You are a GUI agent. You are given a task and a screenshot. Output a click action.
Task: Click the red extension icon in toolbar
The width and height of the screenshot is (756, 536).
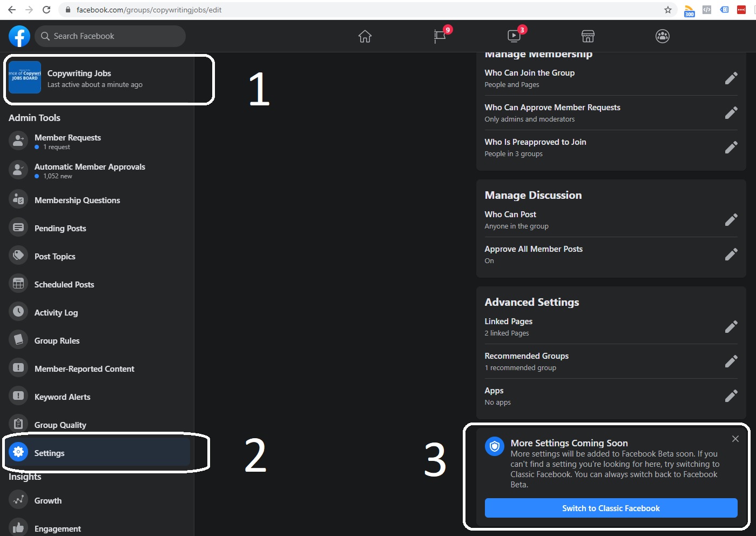point(741,10)
